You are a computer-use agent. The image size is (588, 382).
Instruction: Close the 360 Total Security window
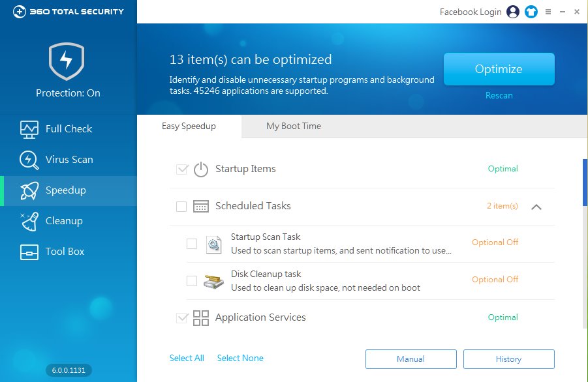point(577,12)
